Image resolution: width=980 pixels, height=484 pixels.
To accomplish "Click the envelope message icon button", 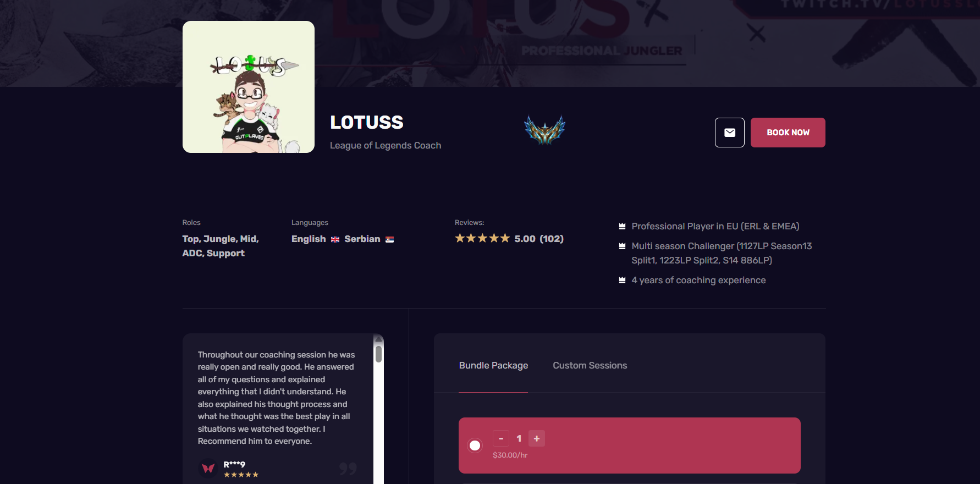I will tap(729, 133).
